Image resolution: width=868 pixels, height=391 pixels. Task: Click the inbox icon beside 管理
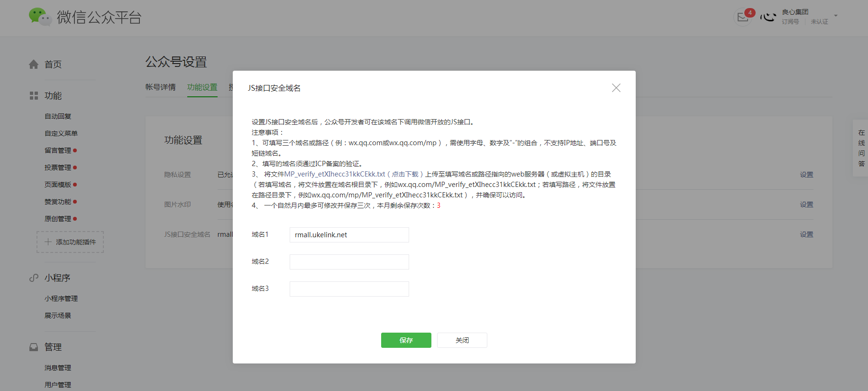pos(34,347)
